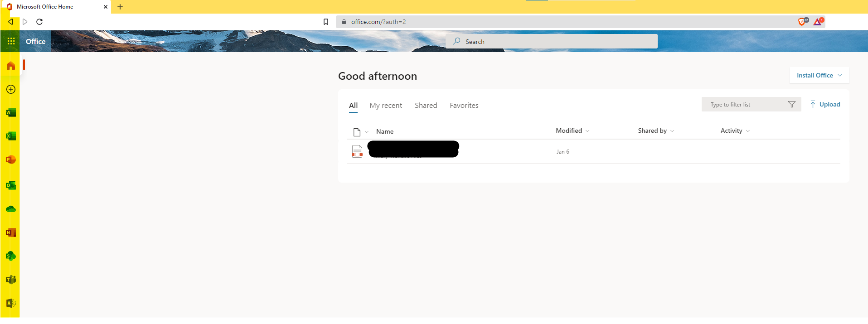Open Brave Shields icon
868x324 pixels.
[x=803, y=21]
